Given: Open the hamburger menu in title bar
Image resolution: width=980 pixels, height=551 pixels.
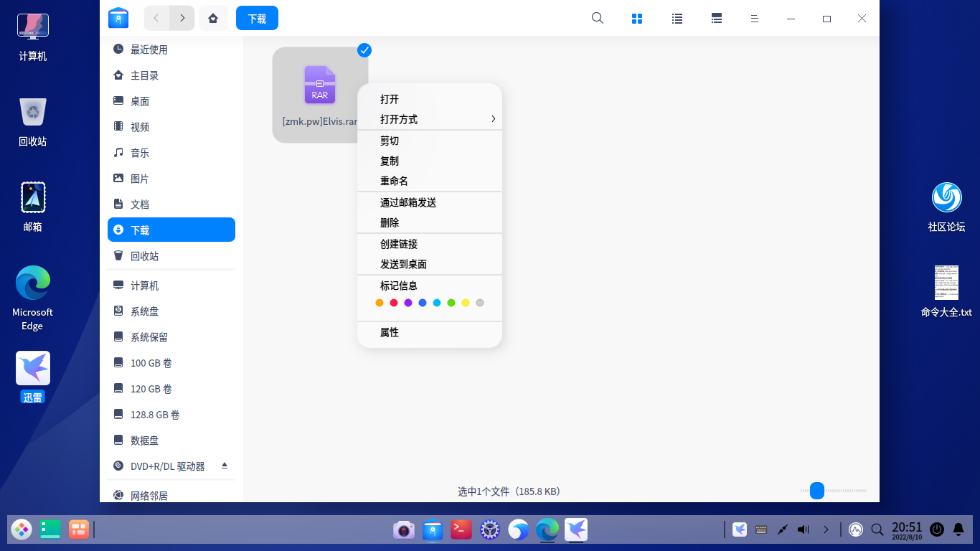Looking at the screenshot, I should (754, 18).
